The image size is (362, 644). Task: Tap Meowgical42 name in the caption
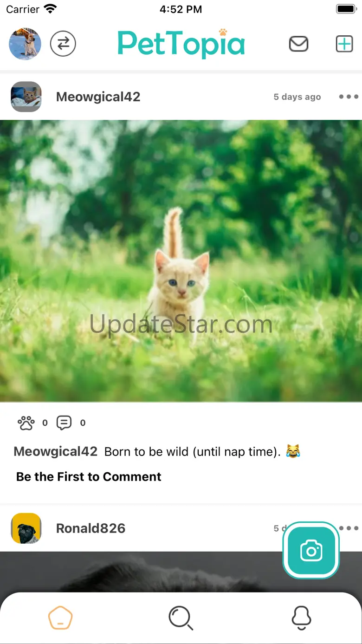(x=56, y=451)
